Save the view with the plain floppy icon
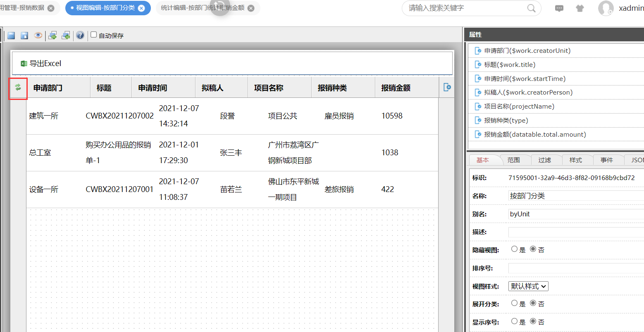Viewport: 644px width, 332px height. [x=11, y=36]
